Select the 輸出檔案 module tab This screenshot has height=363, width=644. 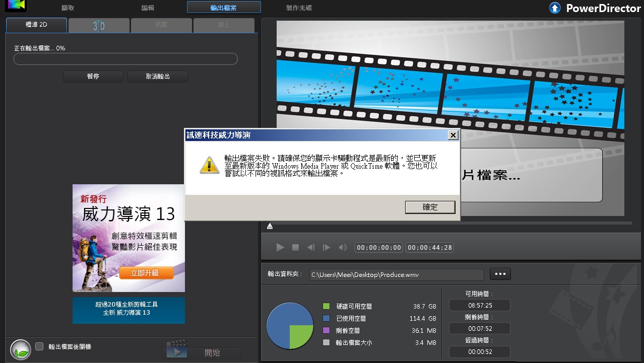point(224,8)
